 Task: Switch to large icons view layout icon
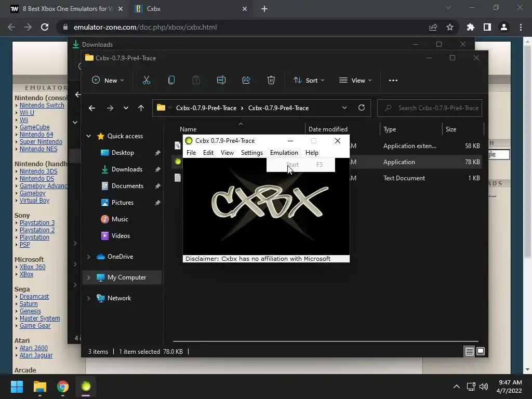(x=481, y=352)
